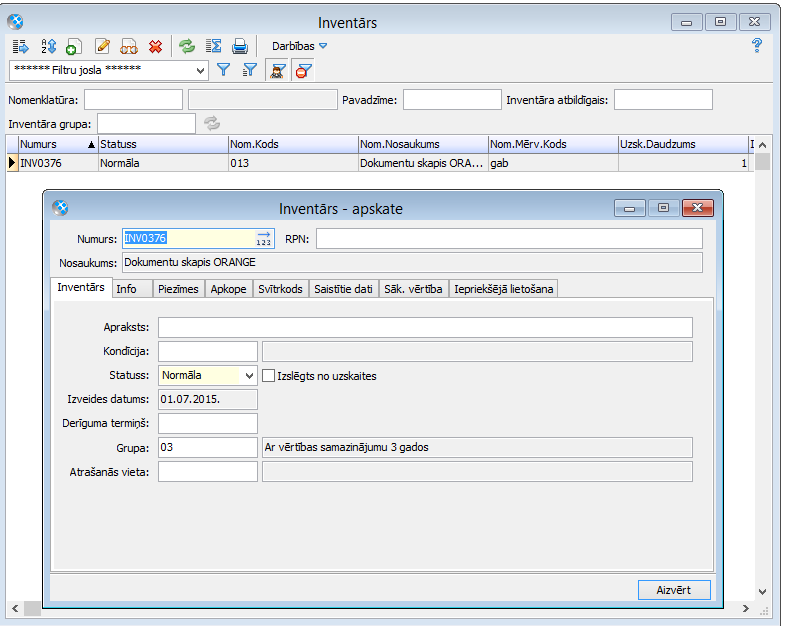This screenshot has width=788, height=626.
Task: Click the gab unit cell in grid
Action: tap(553, 163)
